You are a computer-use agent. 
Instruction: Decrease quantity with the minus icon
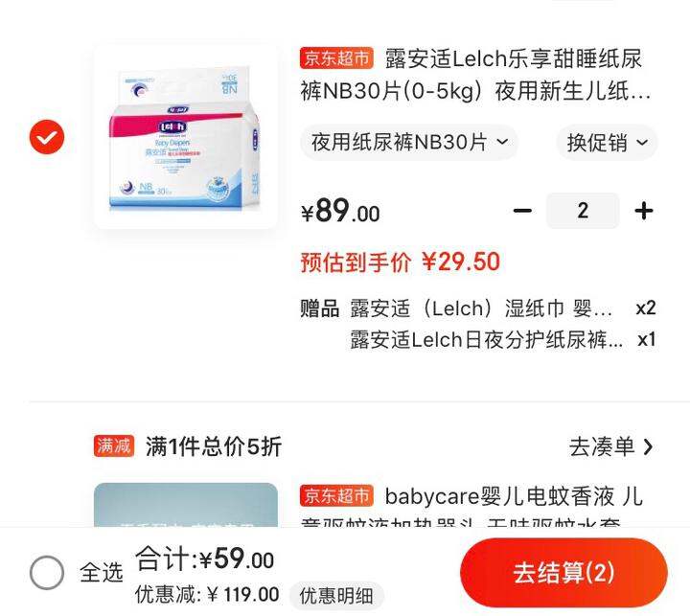click(522, 211)
